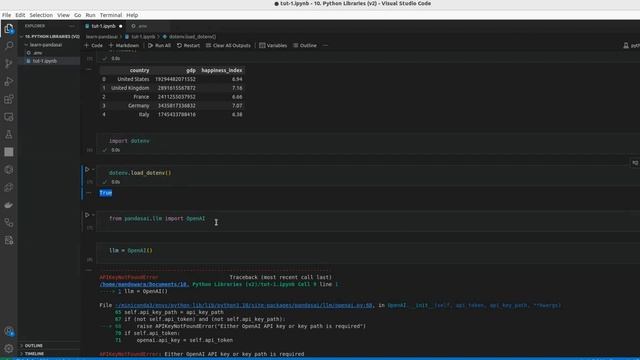Image resolution: width=640 pixels, height=360 pixels.
Task: Open the Edit menu
Action: coord(20,15)
